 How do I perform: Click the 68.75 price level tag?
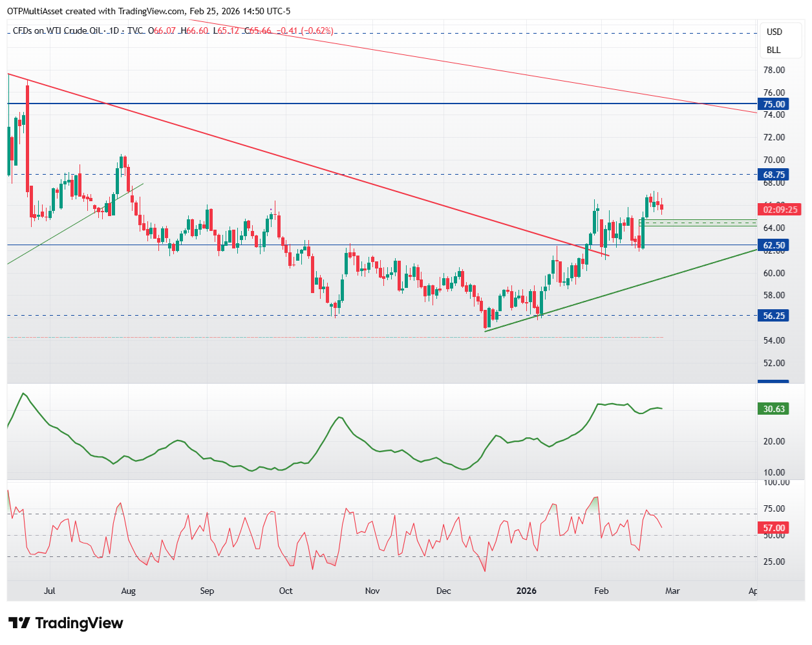(773, 175)
